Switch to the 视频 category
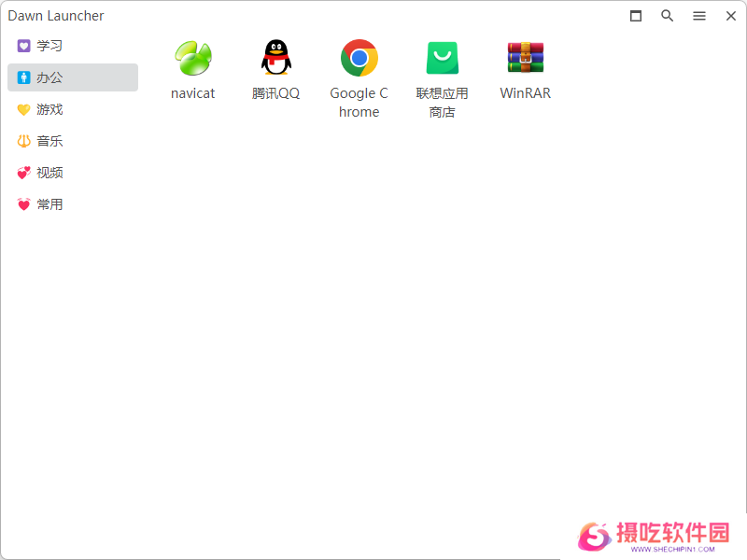The image size is (747, 560). pyautogui.click(x=73, y=173)
